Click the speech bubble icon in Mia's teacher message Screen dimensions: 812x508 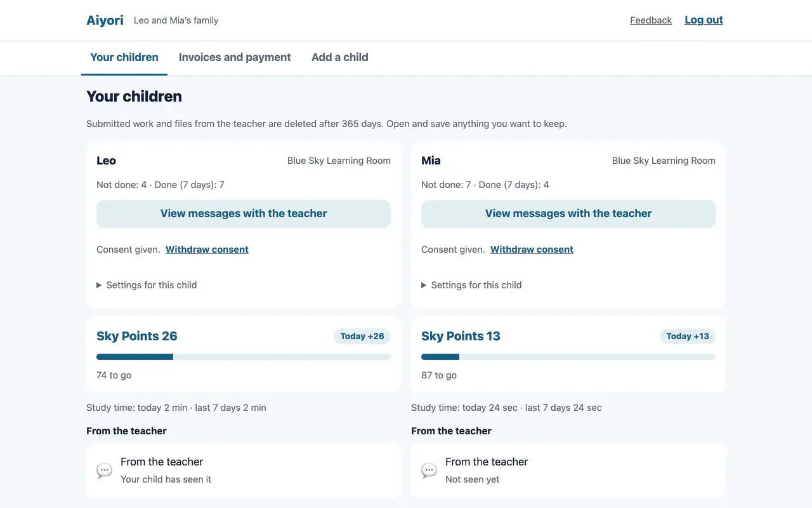coord(429,471)
